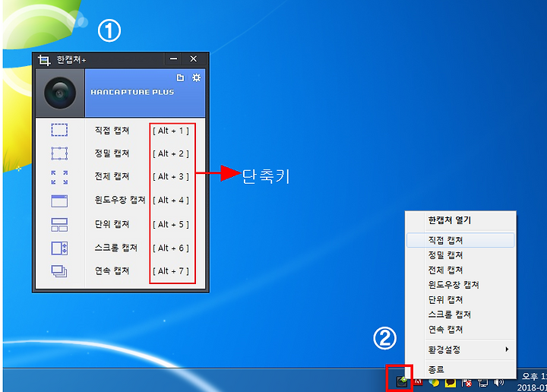Click the 스크롤 캡쳐 icon
547x392 pixels.
59,248
